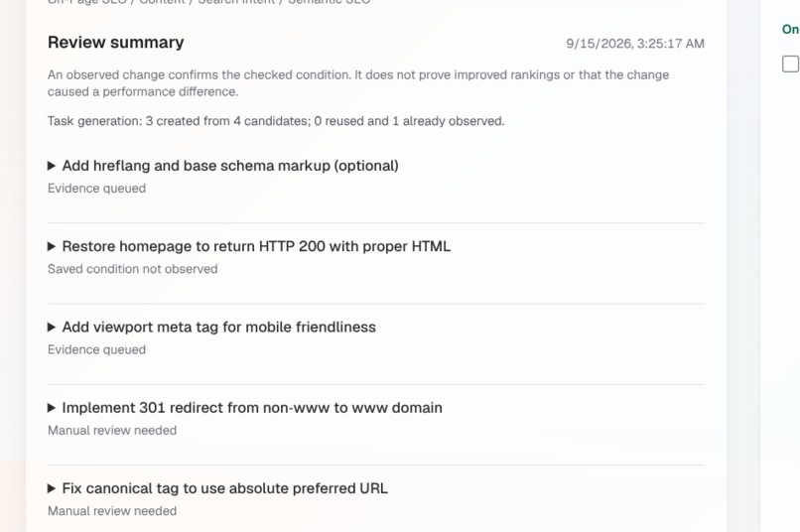Open "Implement 301 redirect from non-www" title
The image size is (800, 532).
252,408
